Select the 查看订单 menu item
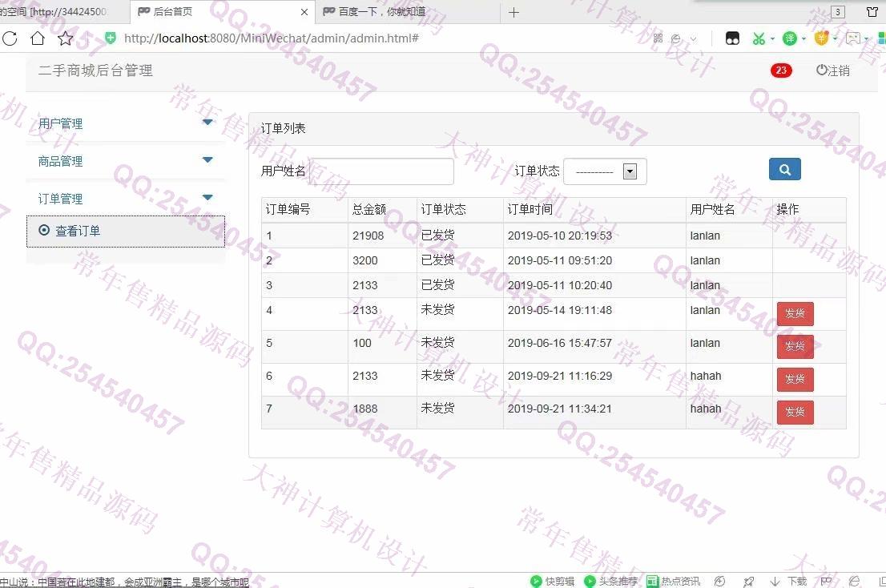 [x=126, y=231]
